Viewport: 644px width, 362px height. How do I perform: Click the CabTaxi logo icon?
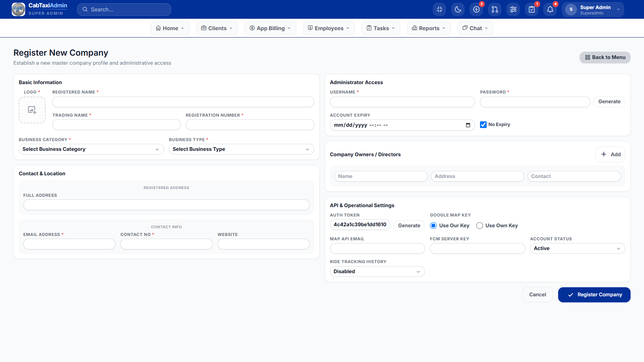tap(18, 9)
